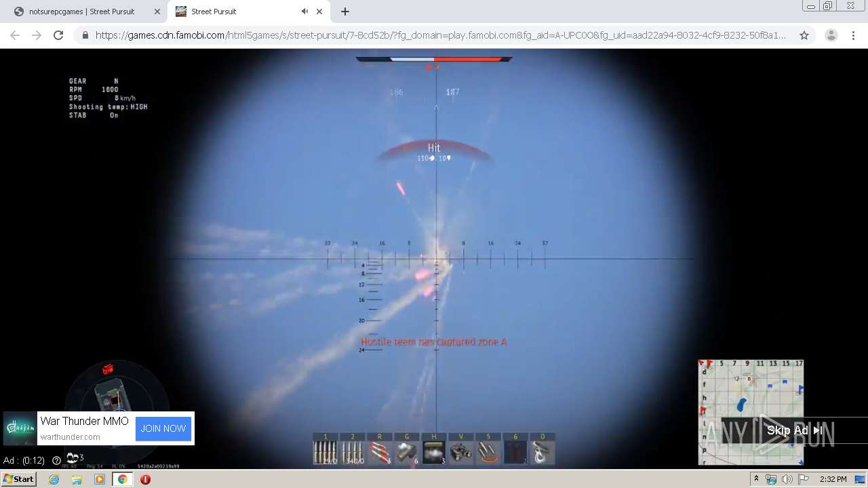Select slot 5 artillery shells icon
The width and height of the screenshot is (868, 488).
point(488,449)
